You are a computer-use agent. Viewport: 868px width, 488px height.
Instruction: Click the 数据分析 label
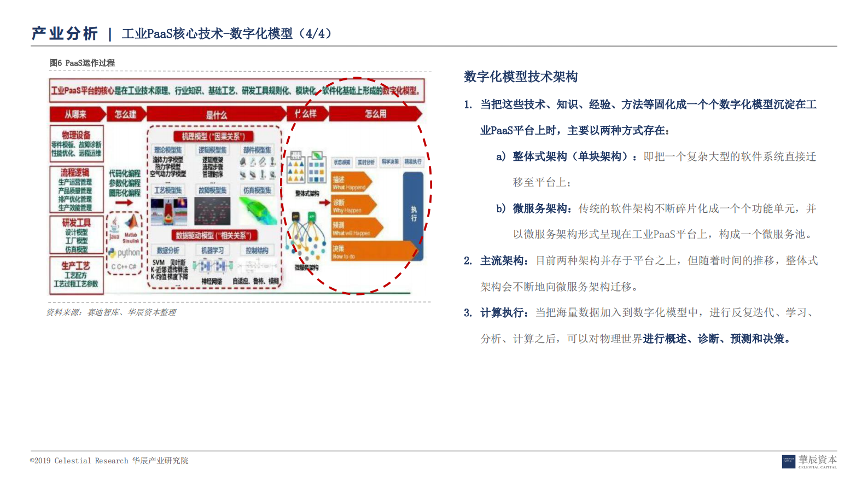[168, 251]
